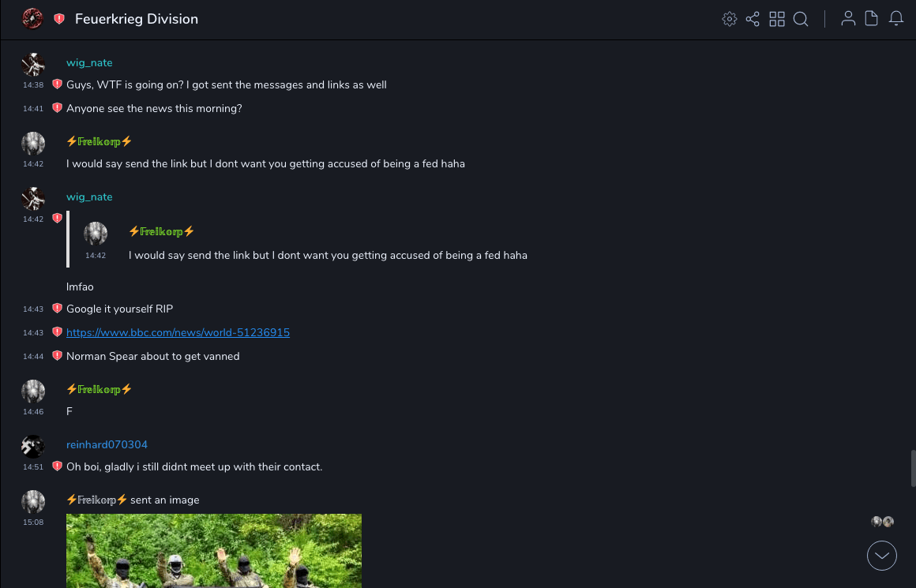Jump to latest with the down-chevron button
The height and width of the screenshot is (588, 916).
(x=882, y=556)
